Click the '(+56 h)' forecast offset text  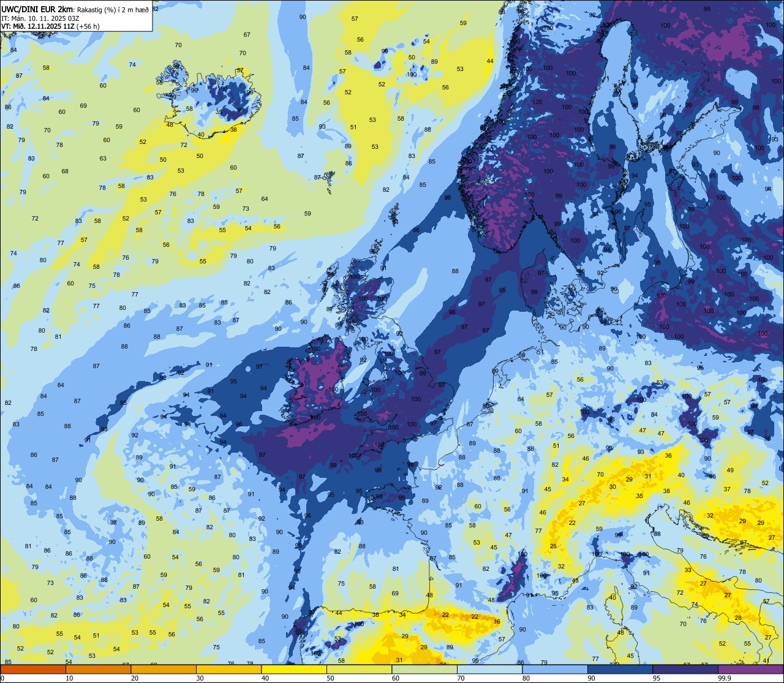[x=89, y=26]
